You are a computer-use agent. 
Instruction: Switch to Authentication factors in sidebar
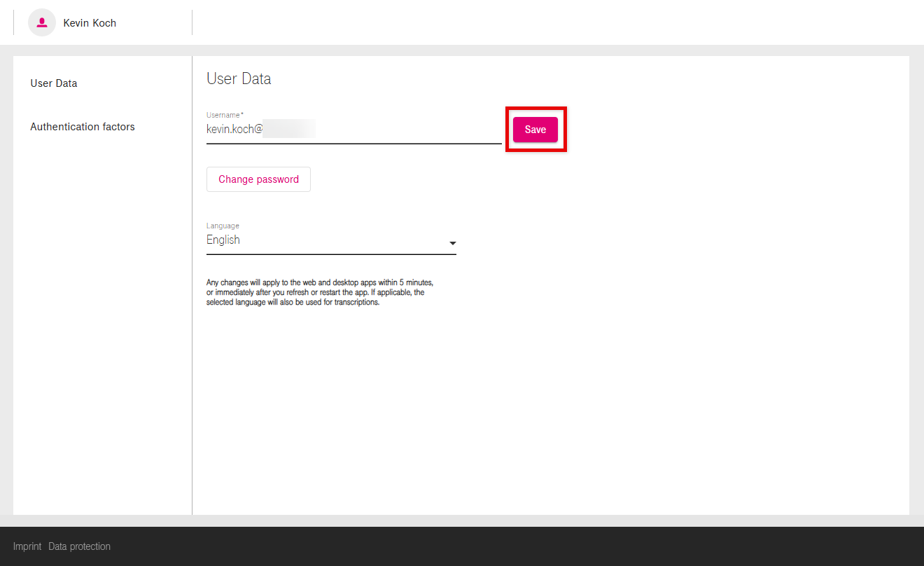83,127
